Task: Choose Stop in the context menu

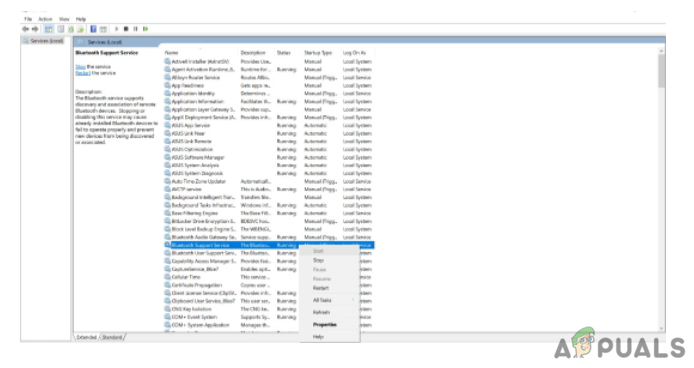Action: click(329, 260)
